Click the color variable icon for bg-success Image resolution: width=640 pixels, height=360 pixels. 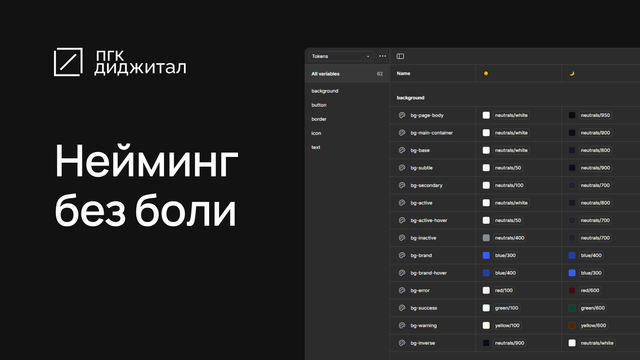point(402,308)
